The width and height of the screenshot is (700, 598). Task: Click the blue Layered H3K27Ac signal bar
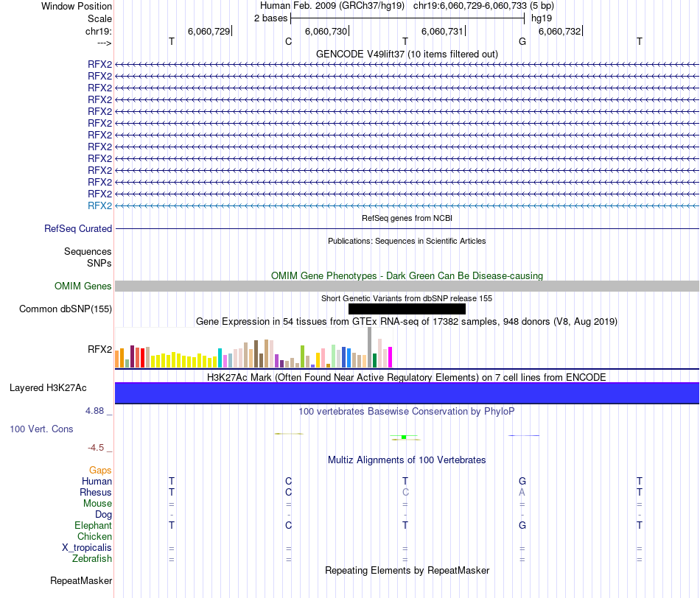coord(407,393)
